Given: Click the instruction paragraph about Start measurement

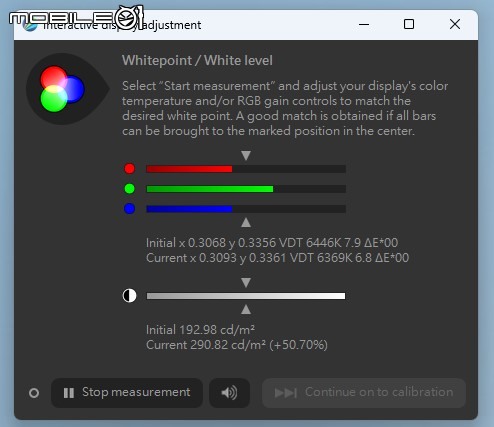Looking at the screenshot, I should pos(285,108).
